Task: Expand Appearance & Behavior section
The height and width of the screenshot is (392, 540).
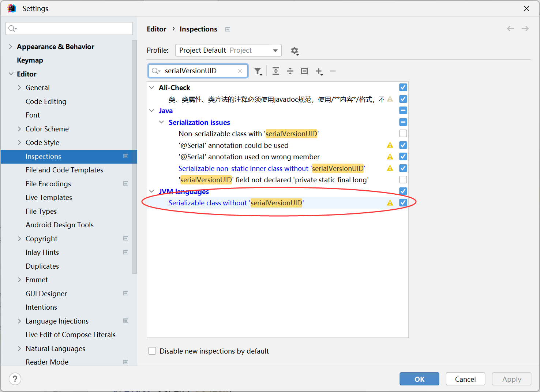Action: coord(11,46)
